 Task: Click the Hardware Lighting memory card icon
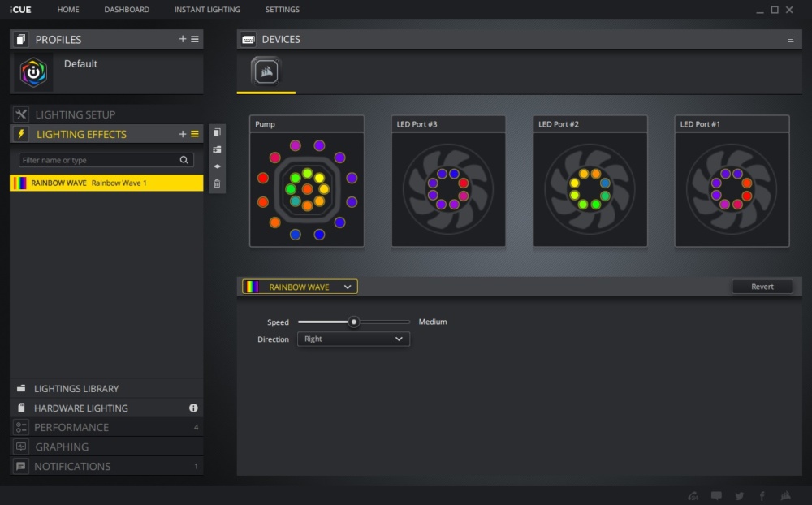[21, 408]
